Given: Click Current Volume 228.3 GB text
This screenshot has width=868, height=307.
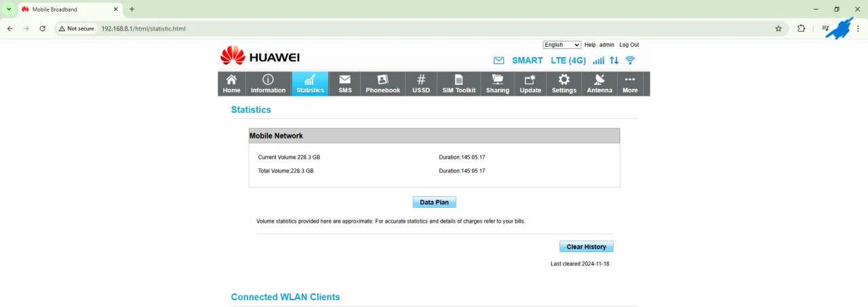Looking at the screenshot, I should point(289,158).
